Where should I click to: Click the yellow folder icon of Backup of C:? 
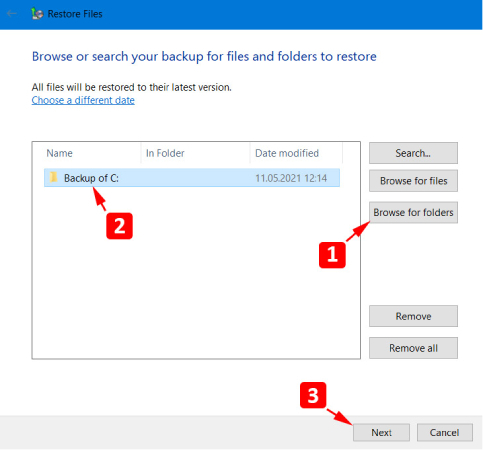click(53, 177)
